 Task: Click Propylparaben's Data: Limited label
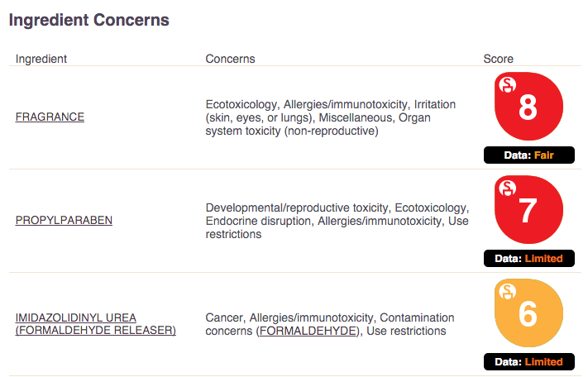coord(528,259)
